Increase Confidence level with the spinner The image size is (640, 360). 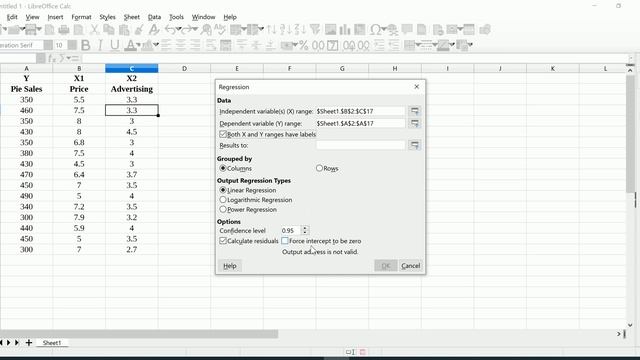click(x=305, y=228)
